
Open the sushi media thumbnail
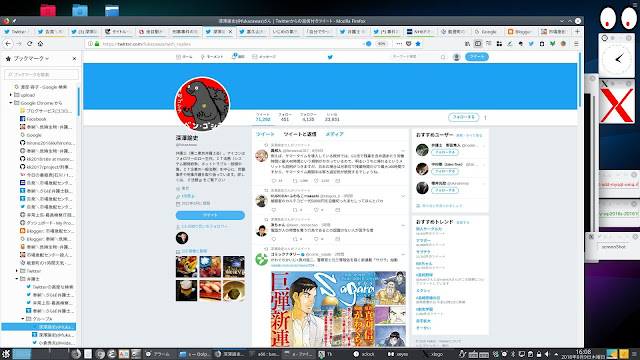pyautogui.click(x=210, y=290)
